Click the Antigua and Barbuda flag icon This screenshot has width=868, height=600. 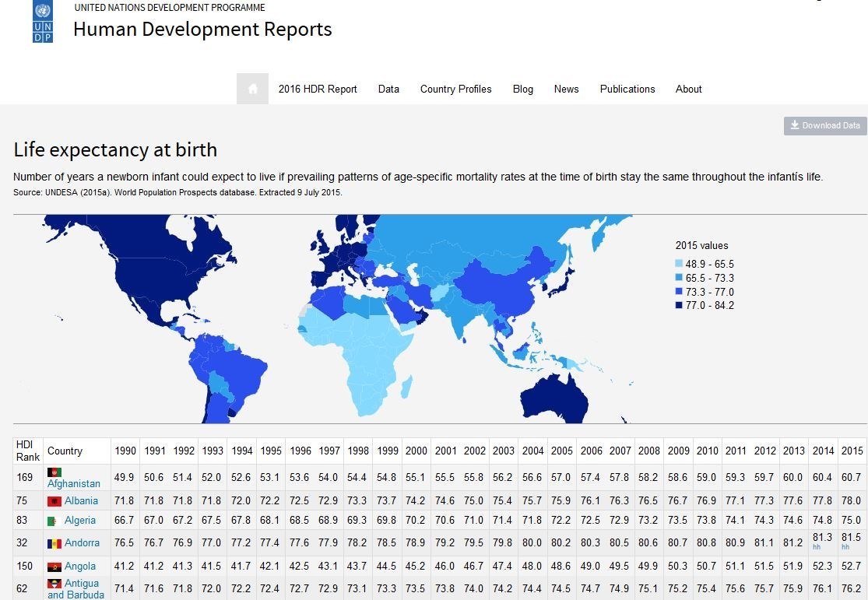54,584
